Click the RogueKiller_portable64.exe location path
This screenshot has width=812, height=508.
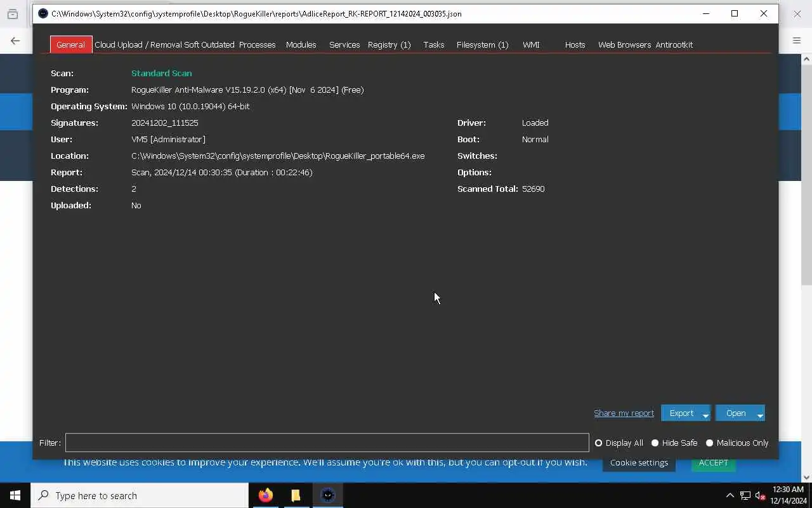pos(278,156)
